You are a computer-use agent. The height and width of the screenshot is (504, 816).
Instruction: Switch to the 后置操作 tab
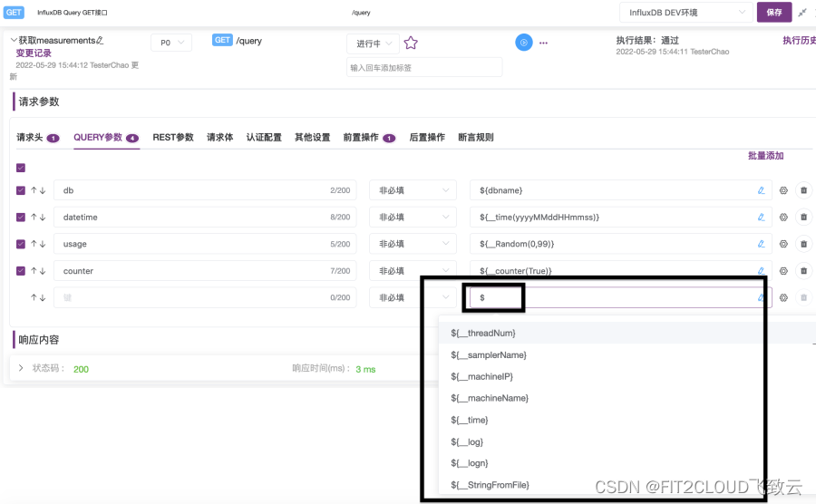427,137
